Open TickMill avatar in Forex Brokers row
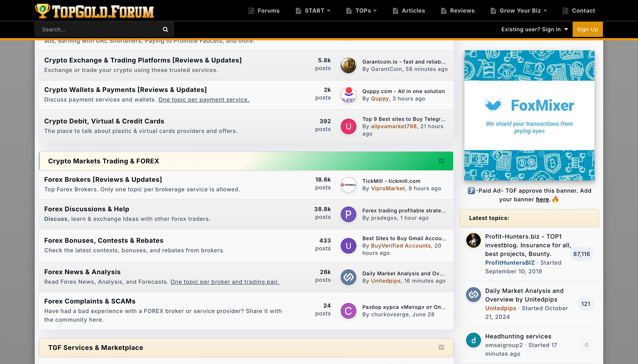The width and height of the screenshot is (638, 364). pos(349,185)
